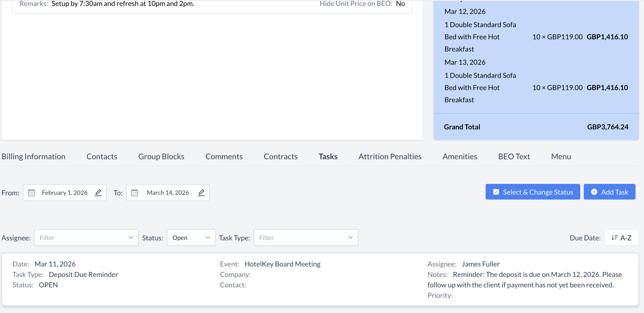Click the checkbox icon on Select & Change Status
Screen dimensions: 644x313
point(496,192)
